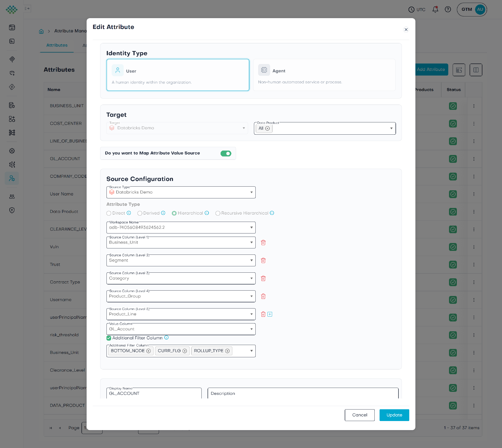Show info about Hierarchical attribute type

coord(207,213)
